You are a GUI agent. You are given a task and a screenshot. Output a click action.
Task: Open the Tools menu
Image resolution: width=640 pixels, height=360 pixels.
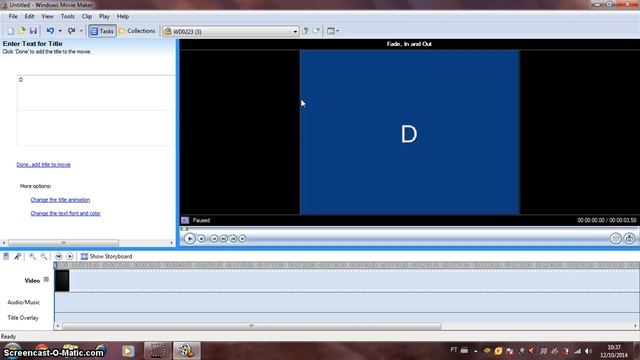(x=68, y=17)
